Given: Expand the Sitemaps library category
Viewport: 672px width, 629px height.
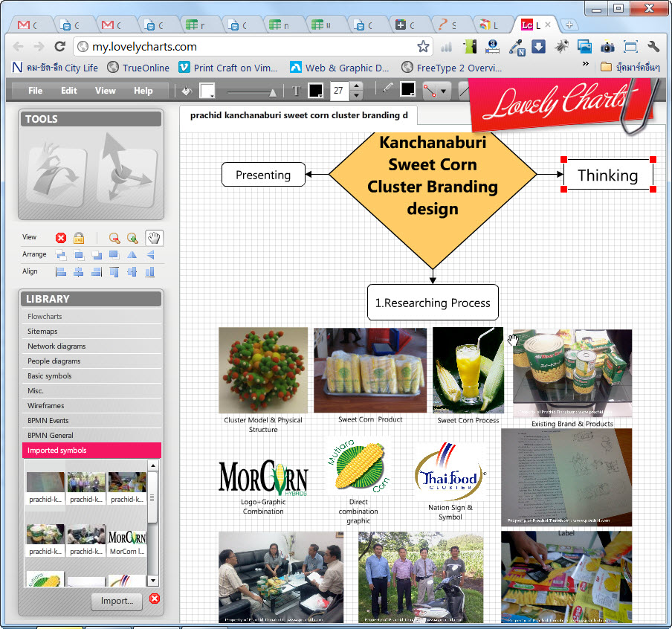Looking at the screenshot, I should [x=91, y=332].
